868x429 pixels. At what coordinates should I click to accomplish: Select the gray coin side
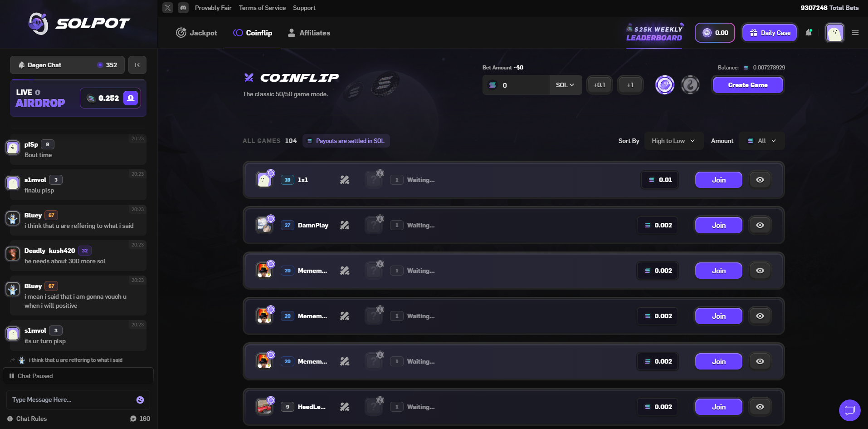[690, 85]
